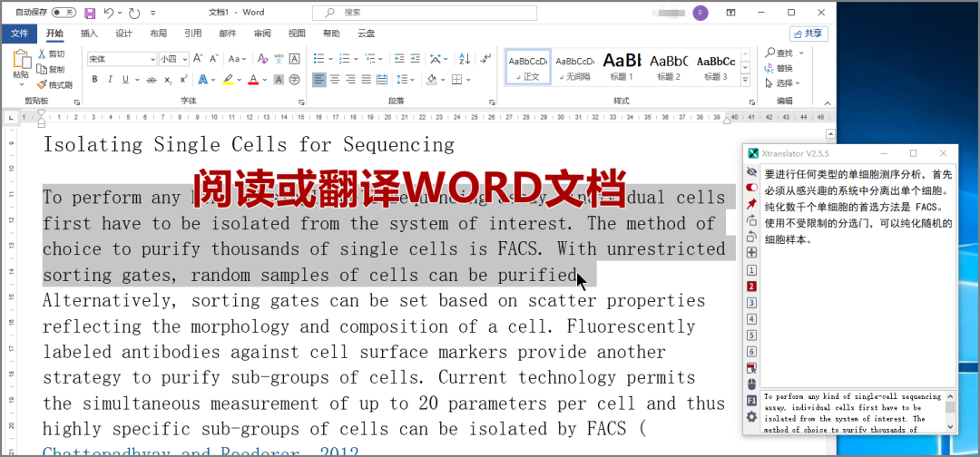The image size is (980, 457).
Task: Toggle the hidden-eye icon in Xtranslator
Action: click(x=752, y=171)
